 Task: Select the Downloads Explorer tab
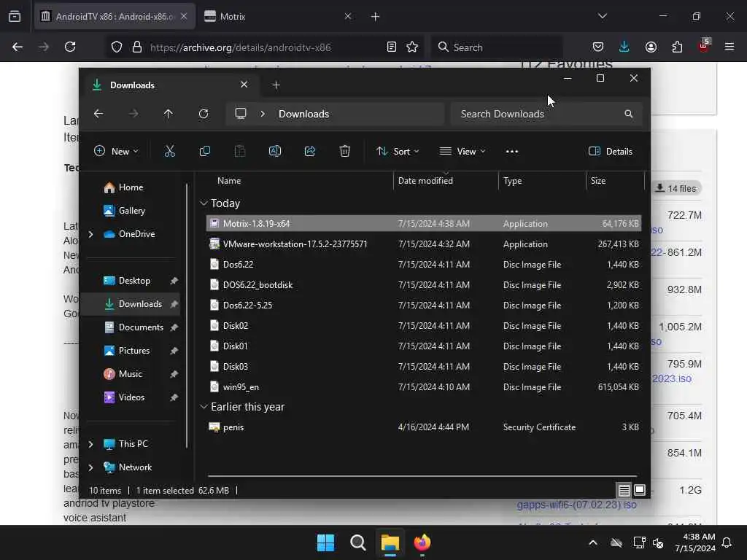[170, 85]
